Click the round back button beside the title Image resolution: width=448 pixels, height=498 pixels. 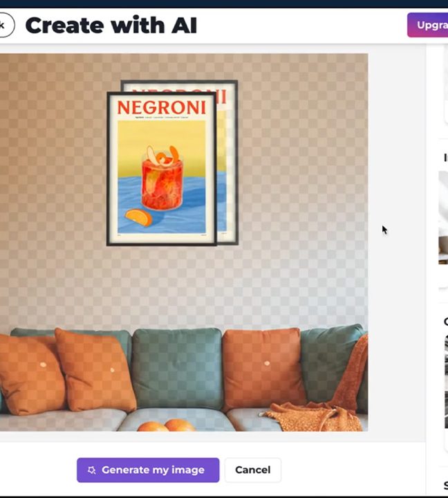pyautogui.click(x=5, y=25)
